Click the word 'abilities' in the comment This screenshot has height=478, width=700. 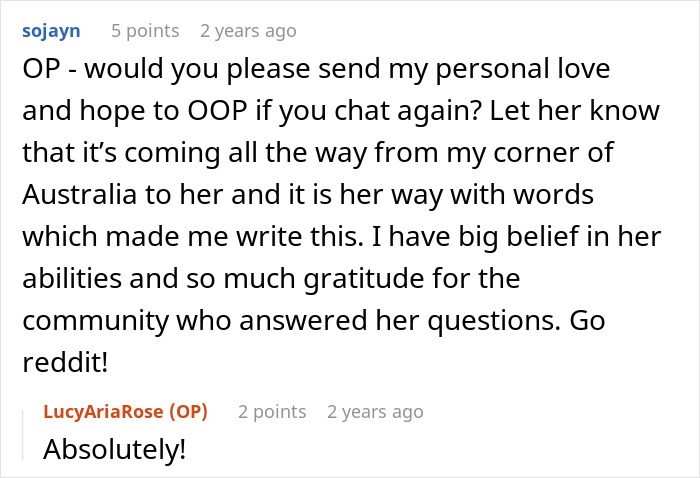[72, 278]
